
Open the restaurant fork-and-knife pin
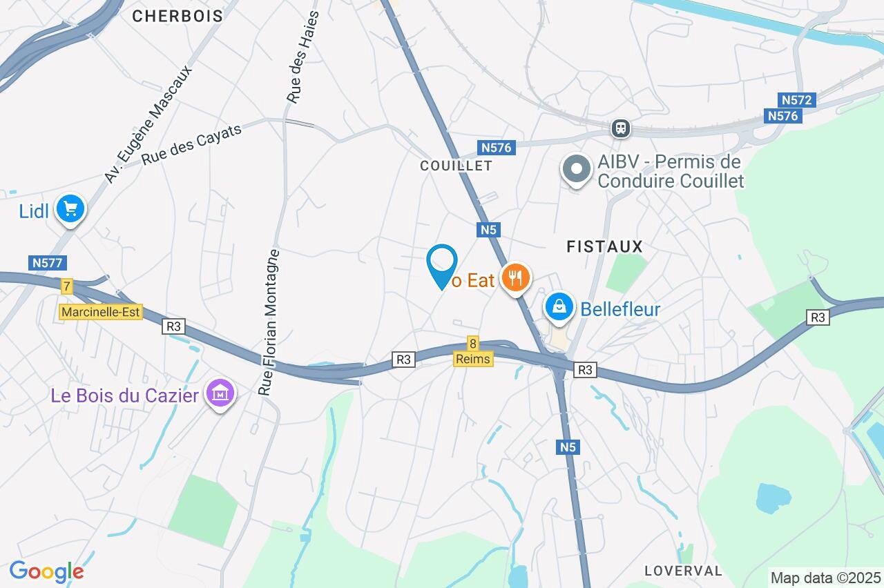click(515, 279)
